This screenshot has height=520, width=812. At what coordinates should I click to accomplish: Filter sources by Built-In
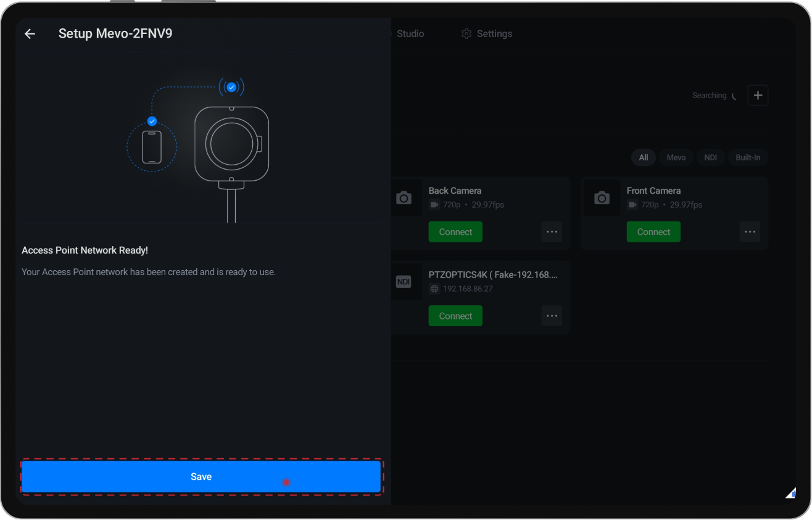pos(748,157)
